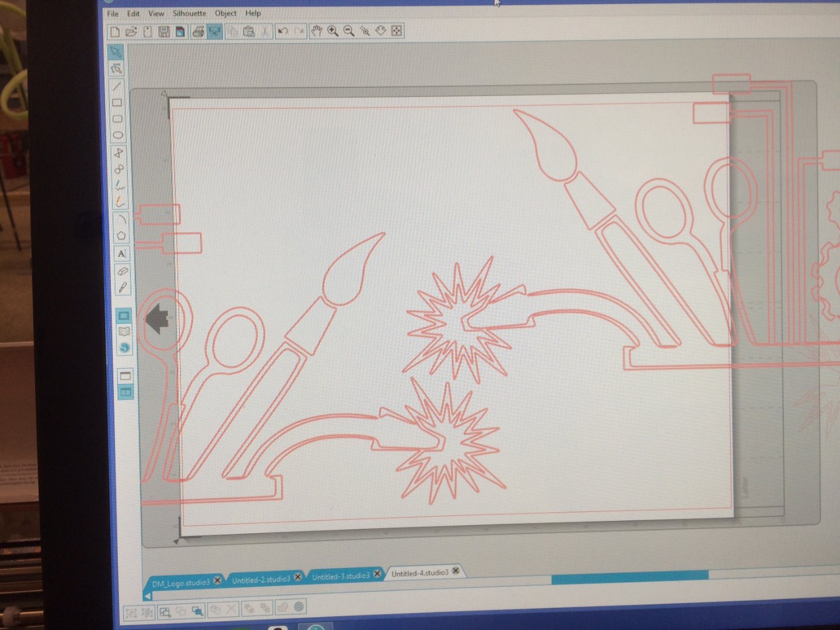Click the Duplicate icon in bottom toolbar
Image resolution: width=840 pixels, height=630 pixels.
(x=215, y=610)
